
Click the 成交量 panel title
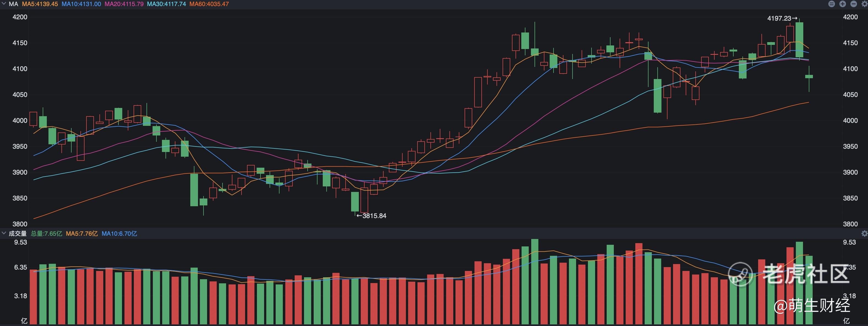(x=18, y=233)
